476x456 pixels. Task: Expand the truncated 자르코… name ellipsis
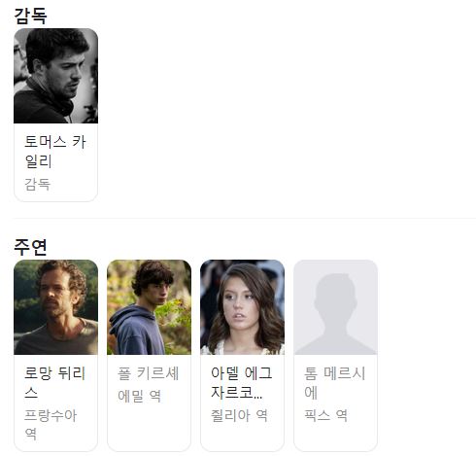(257, 396)
